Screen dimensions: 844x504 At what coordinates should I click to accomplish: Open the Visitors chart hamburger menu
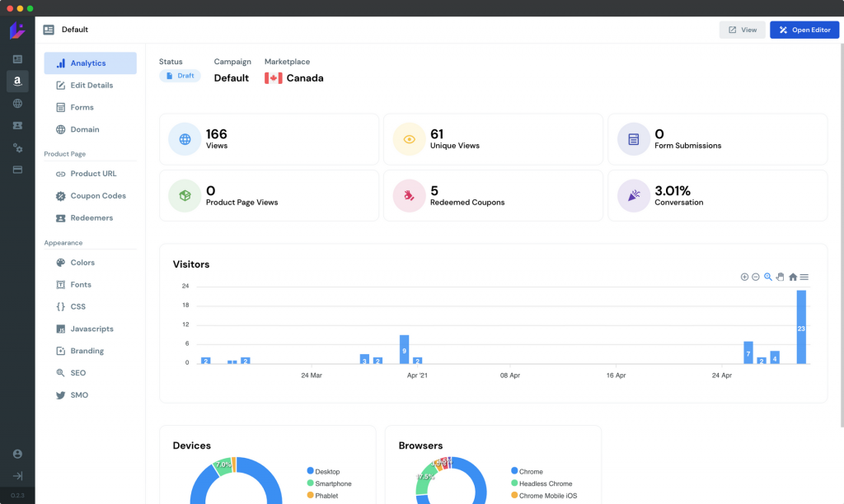click(x=804, y=277)
